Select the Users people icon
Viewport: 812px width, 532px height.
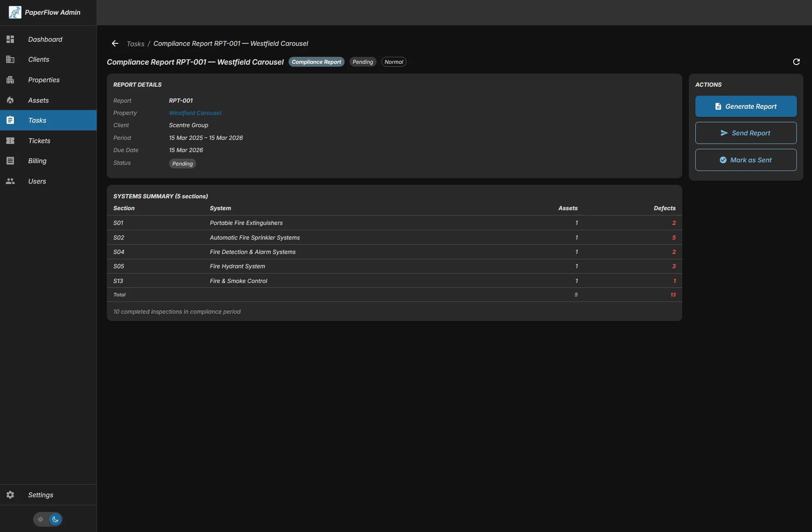pos(10,181)
